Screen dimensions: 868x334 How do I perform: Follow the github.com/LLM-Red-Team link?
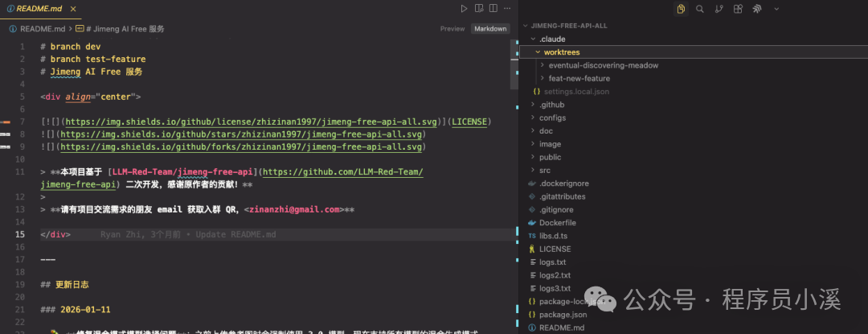(343, 172)
